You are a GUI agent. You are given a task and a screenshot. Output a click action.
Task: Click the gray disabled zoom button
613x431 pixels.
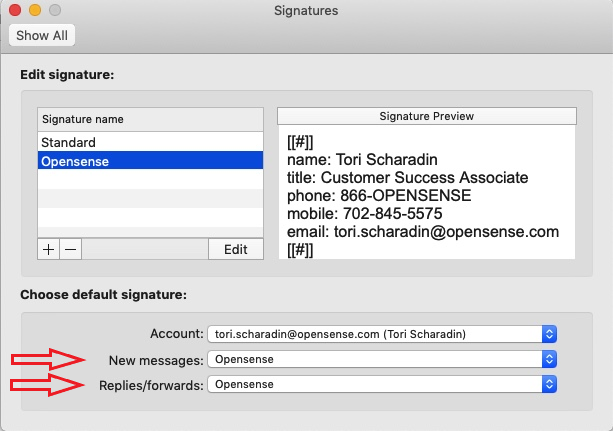coord(55,11)
